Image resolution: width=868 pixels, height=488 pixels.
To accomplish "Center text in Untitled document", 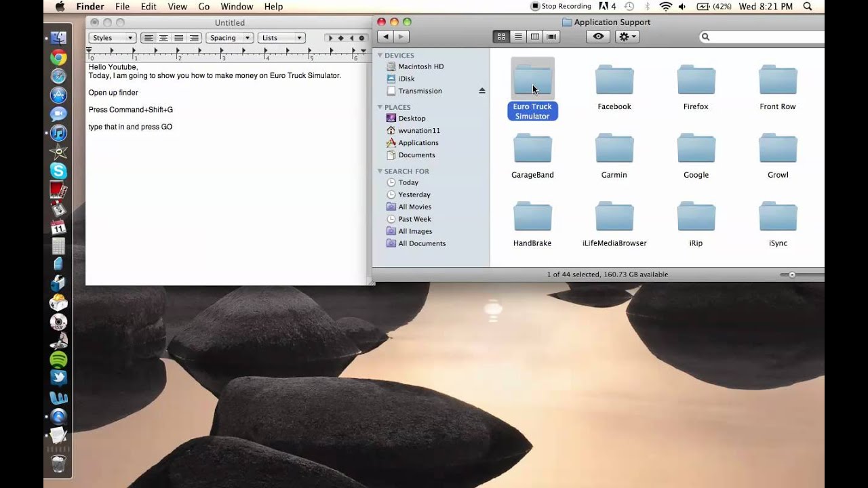I will click(x=163, y=38).
